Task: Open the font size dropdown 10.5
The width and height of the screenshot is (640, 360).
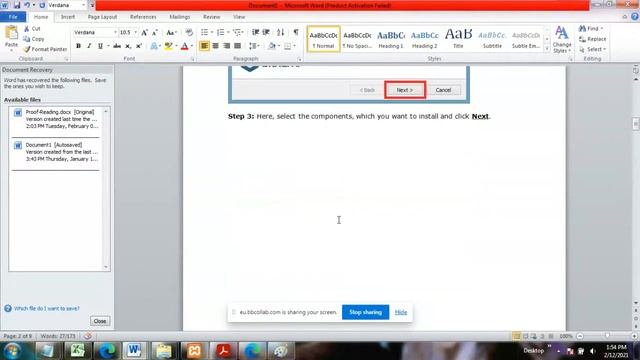Action: click(136, 32)
